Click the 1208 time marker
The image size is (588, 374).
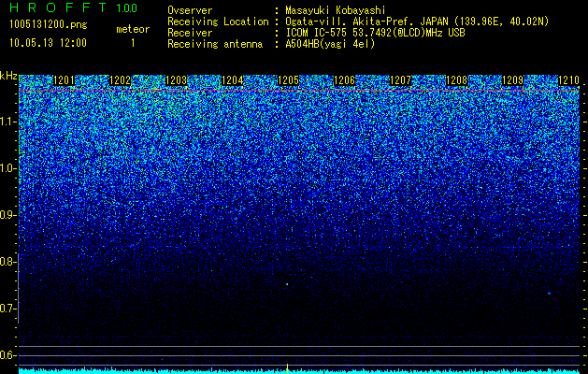(x=457, y=80)
